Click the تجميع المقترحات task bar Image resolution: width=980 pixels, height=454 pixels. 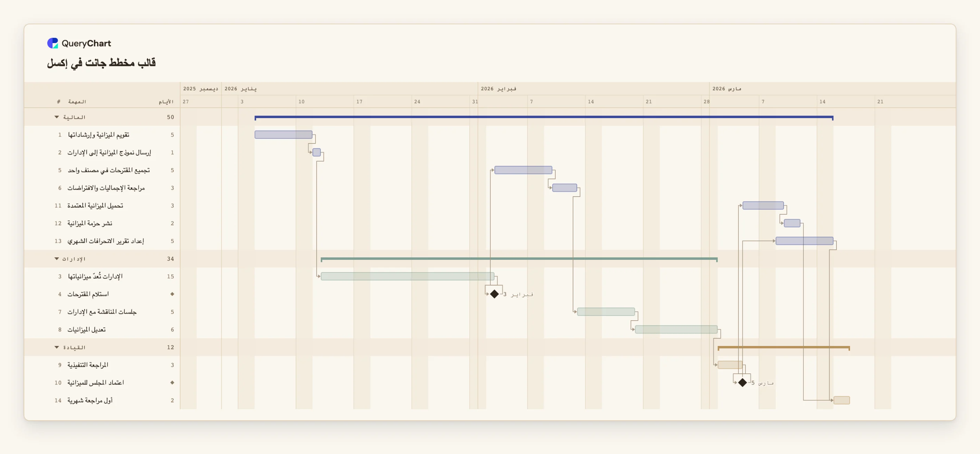tap(523, 170)
